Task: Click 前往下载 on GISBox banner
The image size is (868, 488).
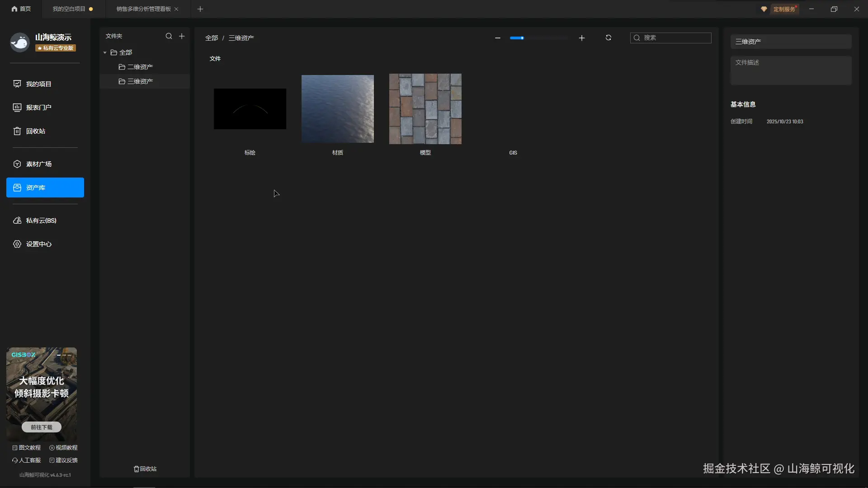Action: point(42,427)
